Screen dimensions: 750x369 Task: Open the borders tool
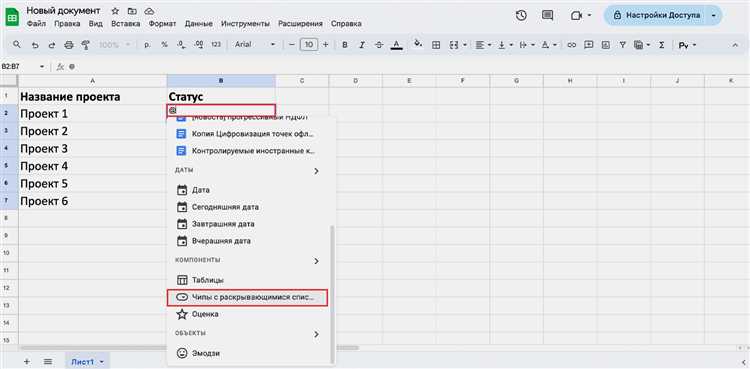(x=436, y=45)
